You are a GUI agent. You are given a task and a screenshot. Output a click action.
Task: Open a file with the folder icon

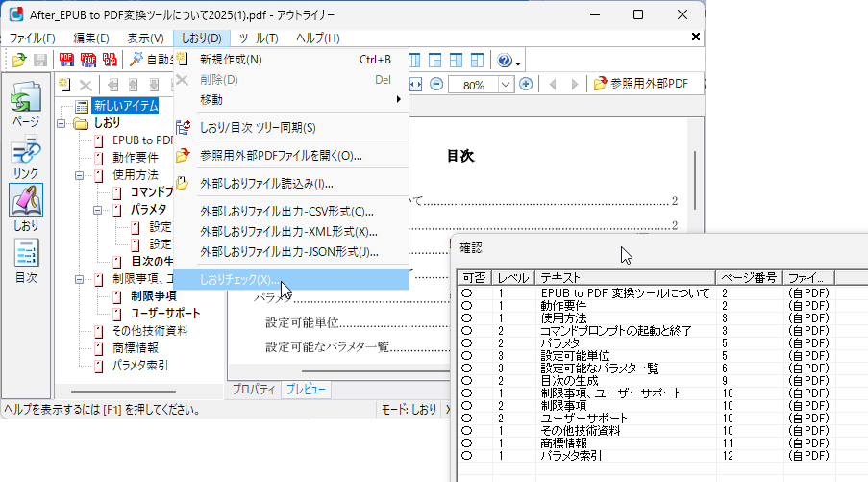pyautogui.click(x=19, y=60)
